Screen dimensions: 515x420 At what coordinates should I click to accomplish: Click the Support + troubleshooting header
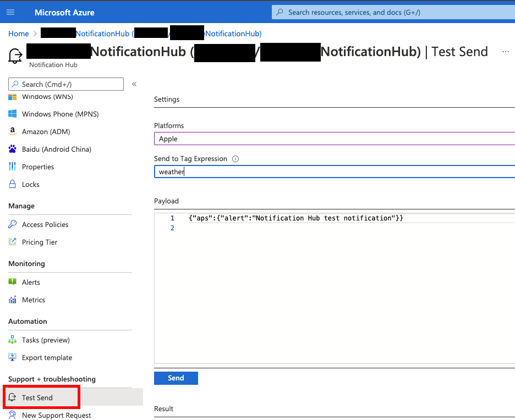coord(52,379)
